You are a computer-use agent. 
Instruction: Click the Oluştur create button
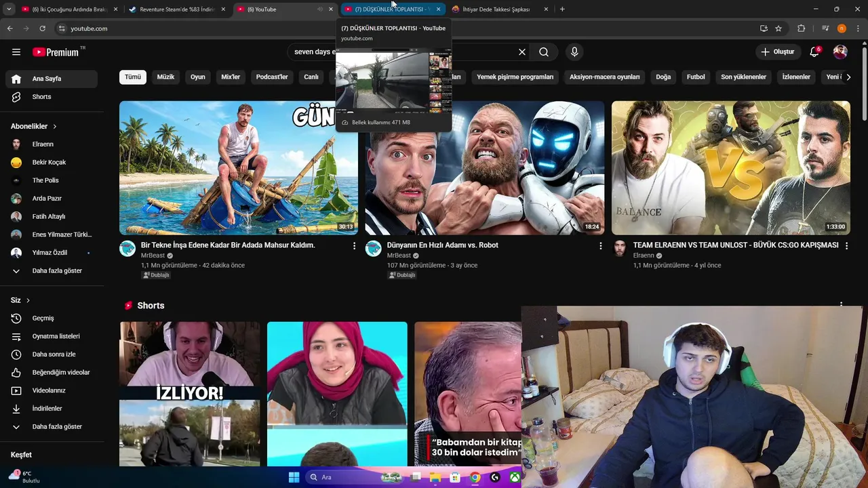[x=777, y=52]
